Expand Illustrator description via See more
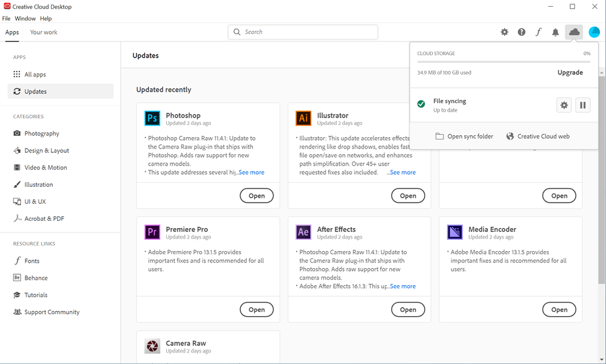The width and height of the screenshot is (606, 364). coord(402,172)
